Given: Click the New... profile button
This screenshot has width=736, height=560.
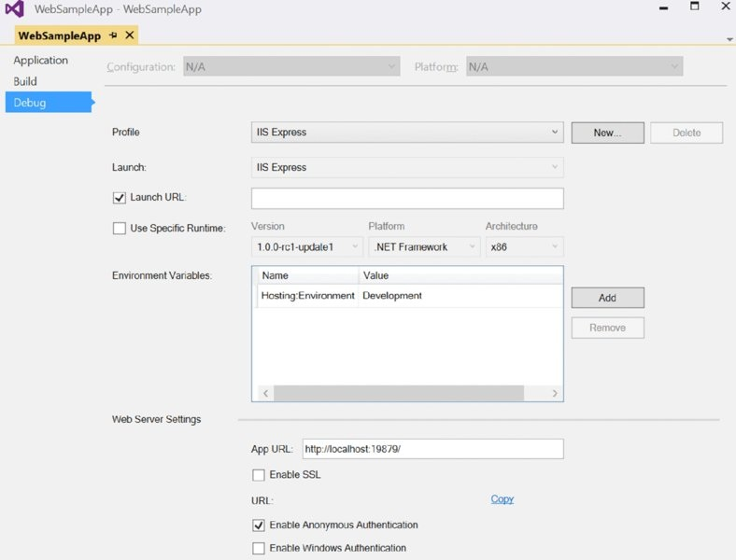Looking at the screenshot, I should click(x=607, y=133).
